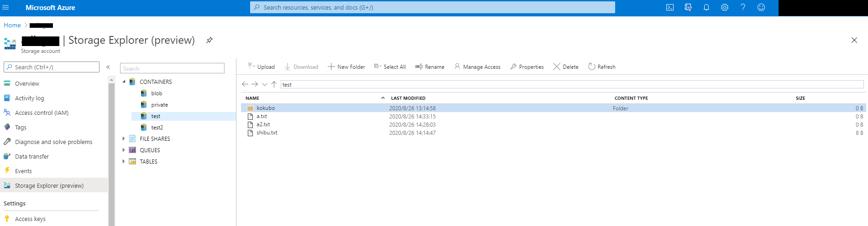Select Storage Explorer (preview) menu item
Screen dimensions: 868x226
(54, 185)
